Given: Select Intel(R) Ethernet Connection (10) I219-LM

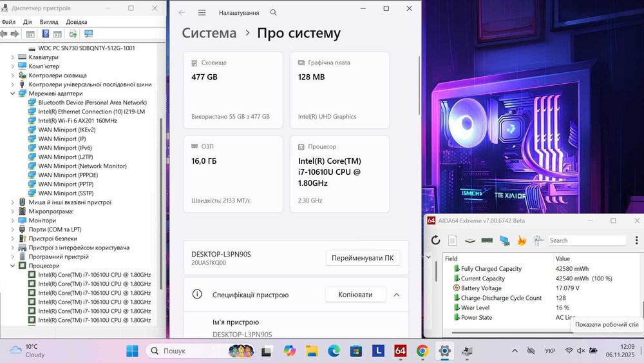Looking at the screenshot, I should (91, 112).
